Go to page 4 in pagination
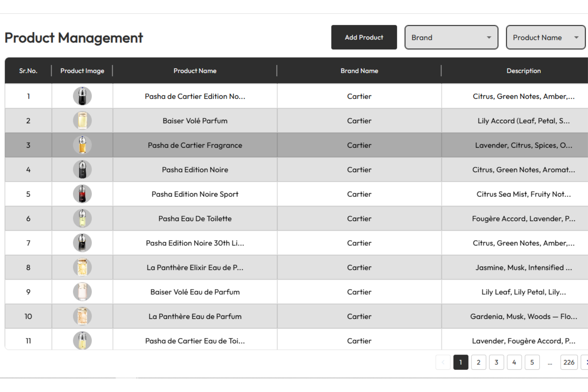Image resolution: width=588 pixels, height=392 pixels. [514, 362]
